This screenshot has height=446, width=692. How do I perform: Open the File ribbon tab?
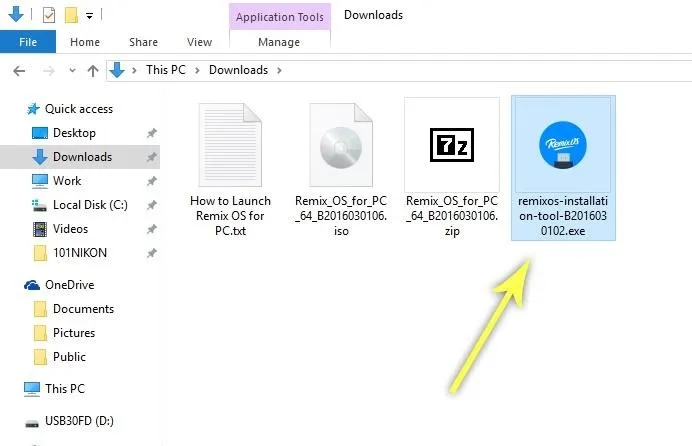(28, 42)
